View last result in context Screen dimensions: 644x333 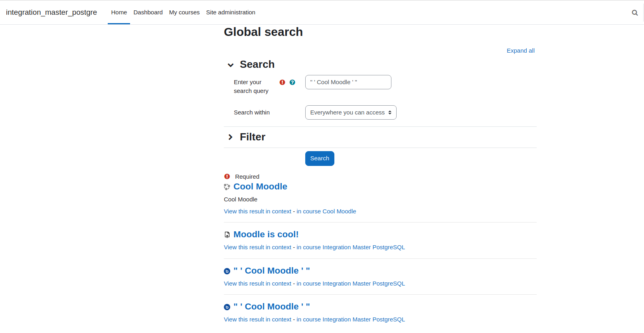pyautogui.click(x=257, y=319)
